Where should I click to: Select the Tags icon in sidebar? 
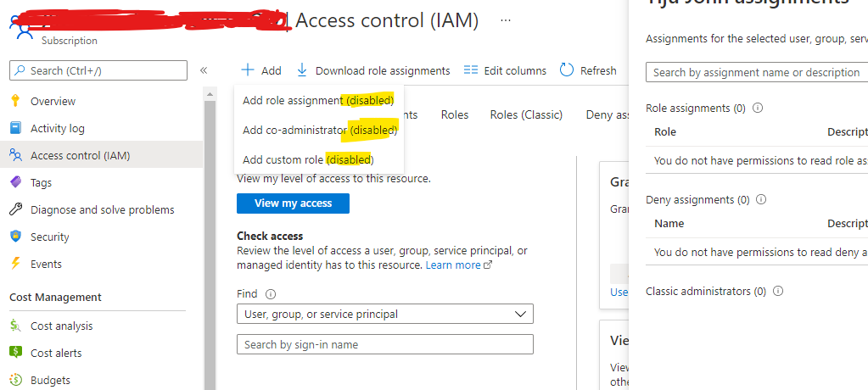[x=15, y=182]
